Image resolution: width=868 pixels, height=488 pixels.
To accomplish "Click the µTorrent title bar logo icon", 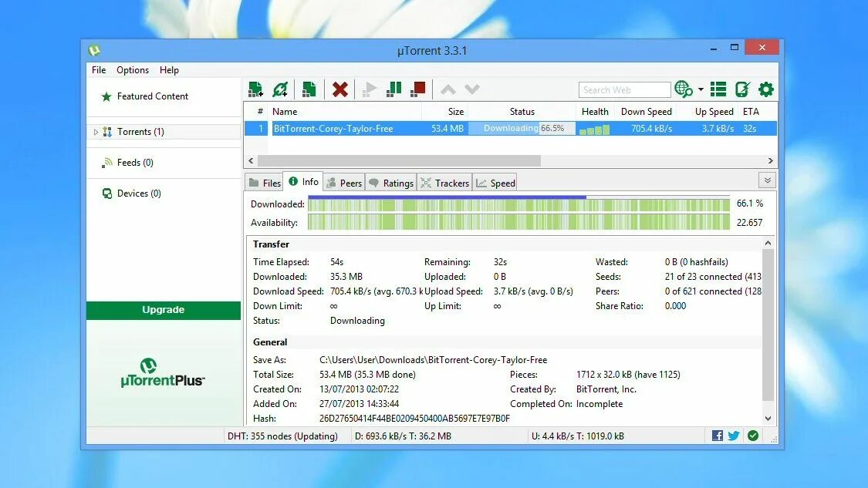I will 94,50.
